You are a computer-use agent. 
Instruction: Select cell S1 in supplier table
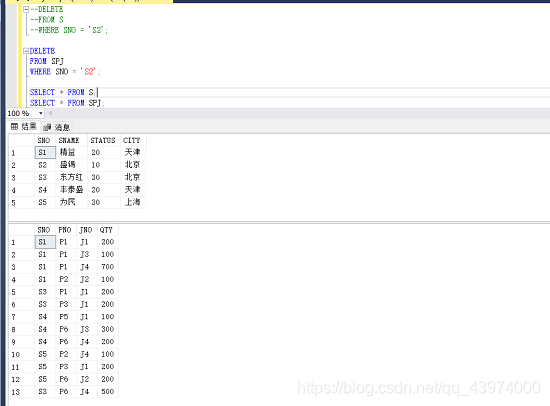coord(45,153)
